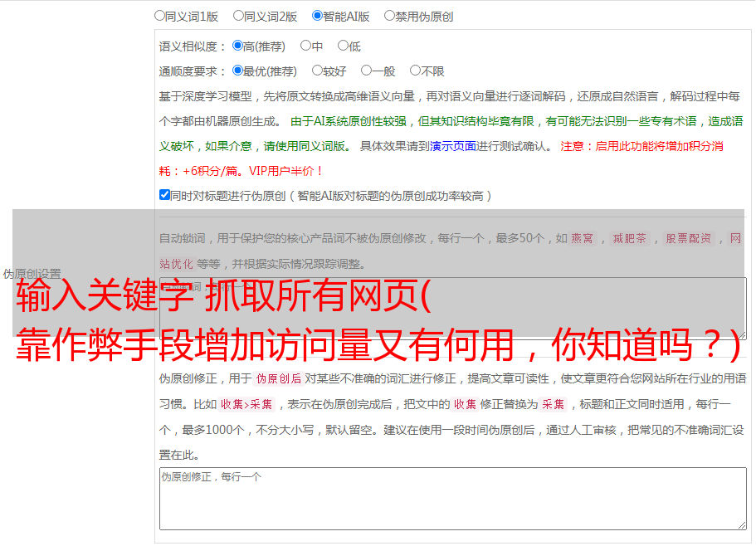Click the 伪原创修正 text area

point(453,499)
